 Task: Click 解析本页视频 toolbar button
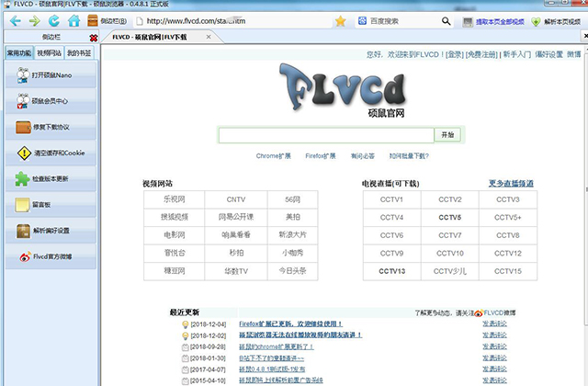click(556, 22)
